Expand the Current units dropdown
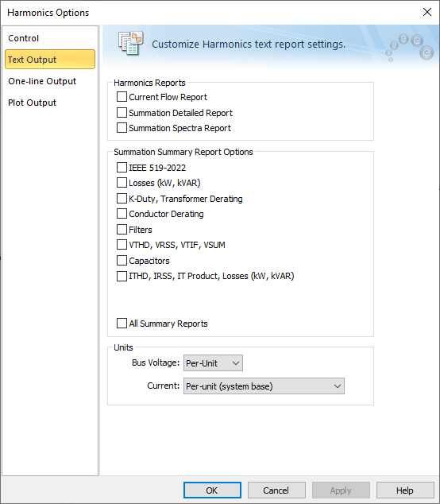440x504 pixels. pyautogui.click(x=264, y=386)
